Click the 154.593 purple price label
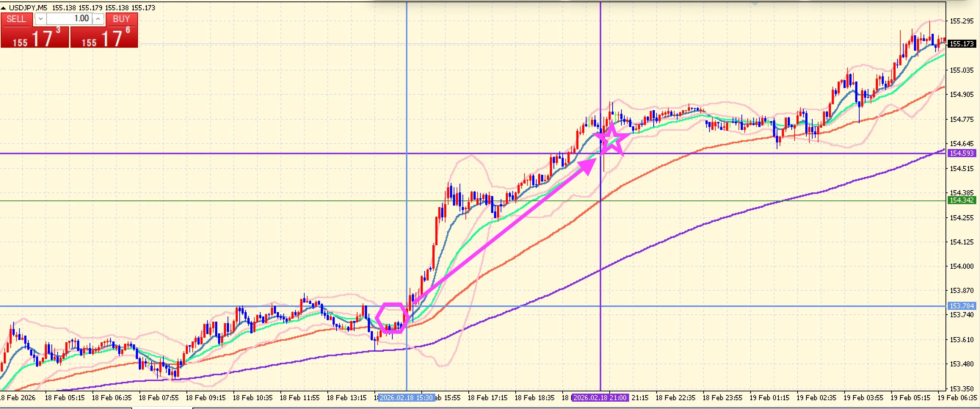 pyautogui.click(x=961, y=153)
